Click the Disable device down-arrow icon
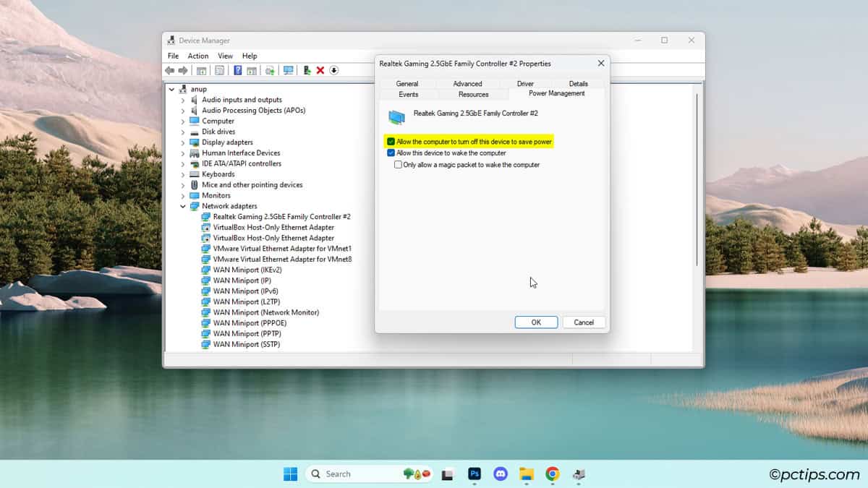The height and width of the screenshot is (488, 868). coord(334,70)
